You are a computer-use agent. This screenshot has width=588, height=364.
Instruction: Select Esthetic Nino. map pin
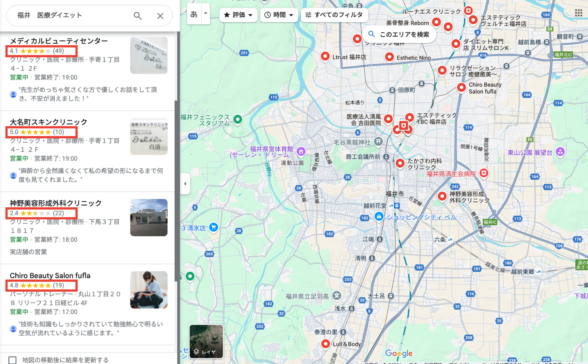coord(389,57)
